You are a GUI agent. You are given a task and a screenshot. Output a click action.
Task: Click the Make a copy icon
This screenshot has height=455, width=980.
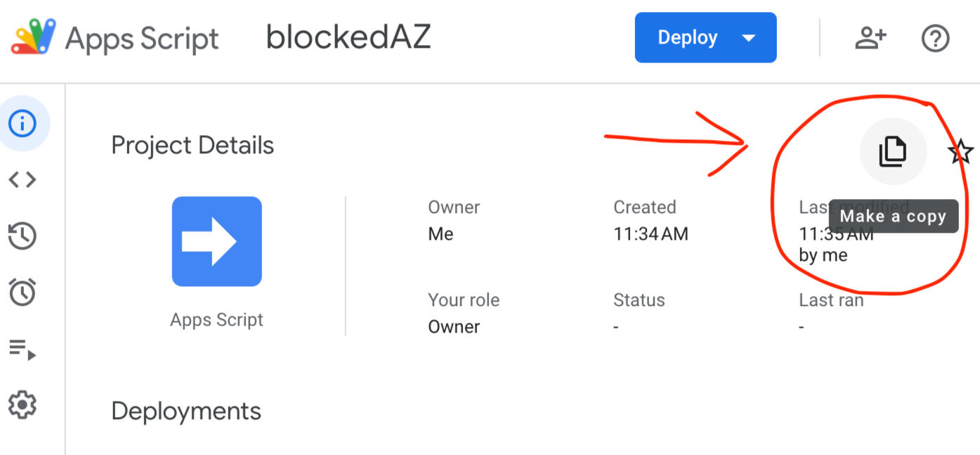pyautogui.click(x=893, y=152)
